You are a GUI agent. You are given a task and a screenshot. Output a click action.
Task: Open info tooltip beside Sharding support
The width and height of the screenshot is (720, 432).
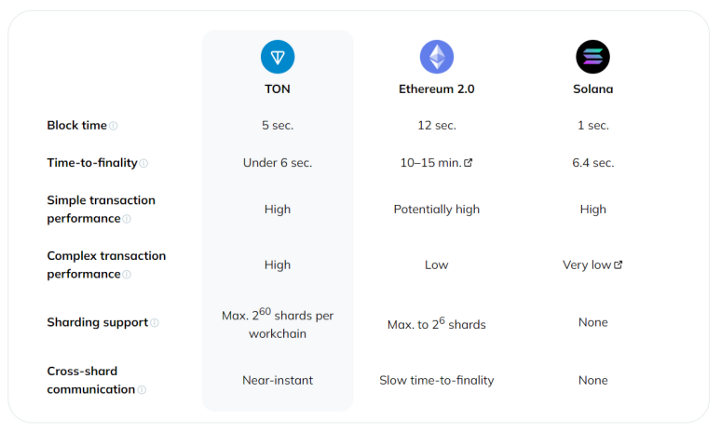(155, 323)
